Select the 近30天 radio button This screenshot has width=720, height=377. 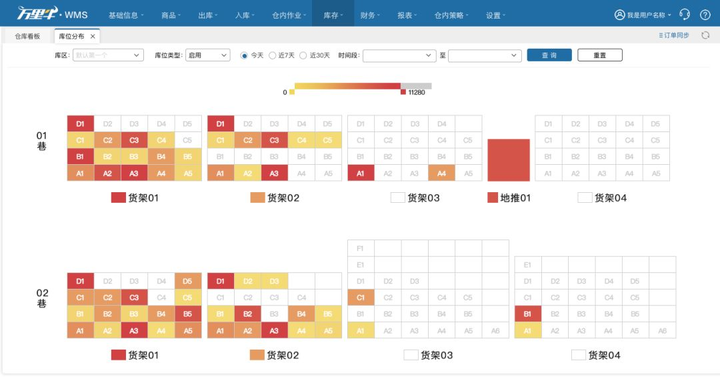[x=303, y=55]
